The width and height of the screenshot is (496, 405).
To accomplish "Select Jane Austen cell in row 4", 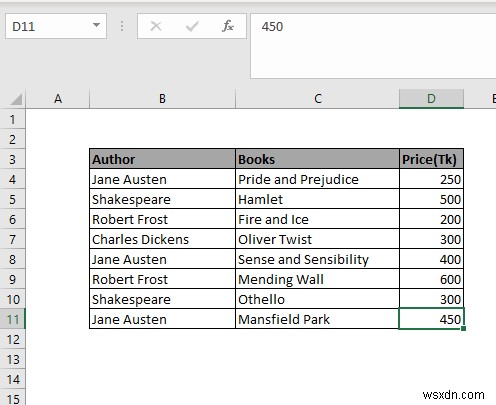I will pos(162,179).
